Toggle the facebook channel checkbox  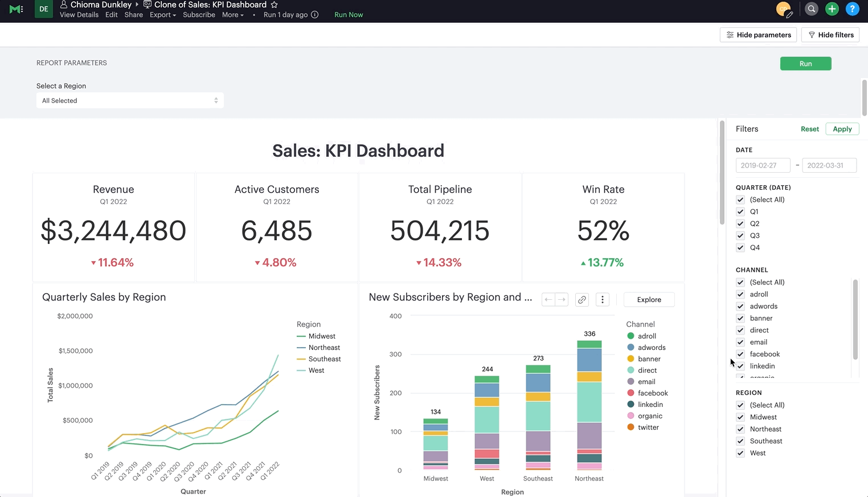click(x=740, y=354)
